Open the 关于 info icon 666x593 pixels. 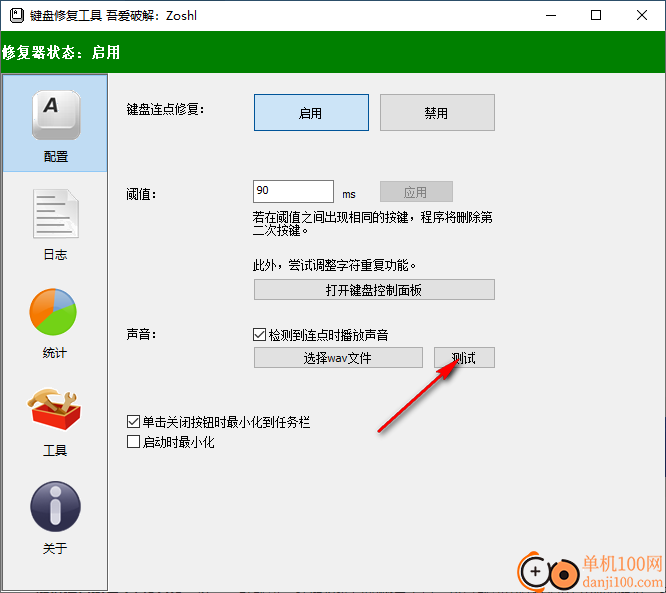(55, 506)
